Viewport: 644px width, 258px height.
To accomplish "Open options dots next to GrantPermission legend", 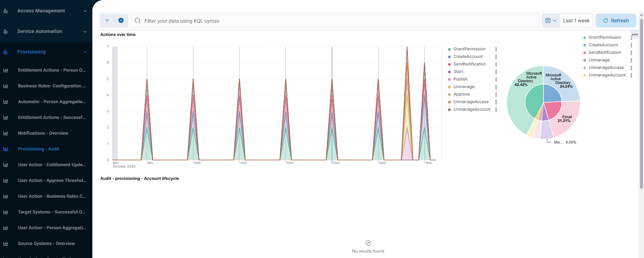I will [496, 49].
